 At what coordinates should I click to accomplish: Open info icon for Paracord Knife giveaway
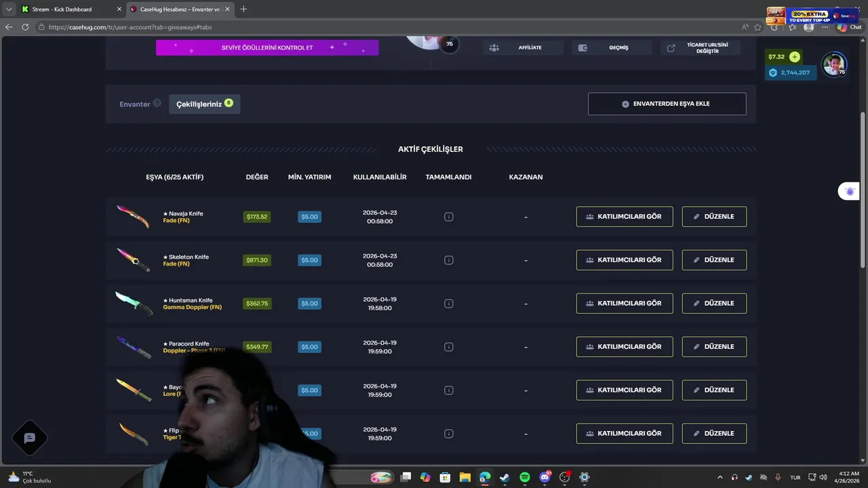tap(448, 347)
